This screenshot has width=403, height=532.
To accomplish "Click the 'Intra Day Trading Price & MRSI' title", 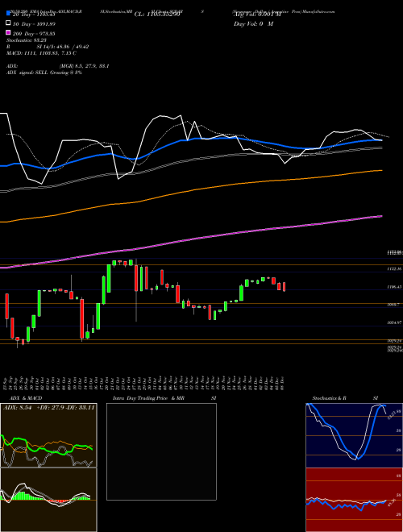I will 164,398.
